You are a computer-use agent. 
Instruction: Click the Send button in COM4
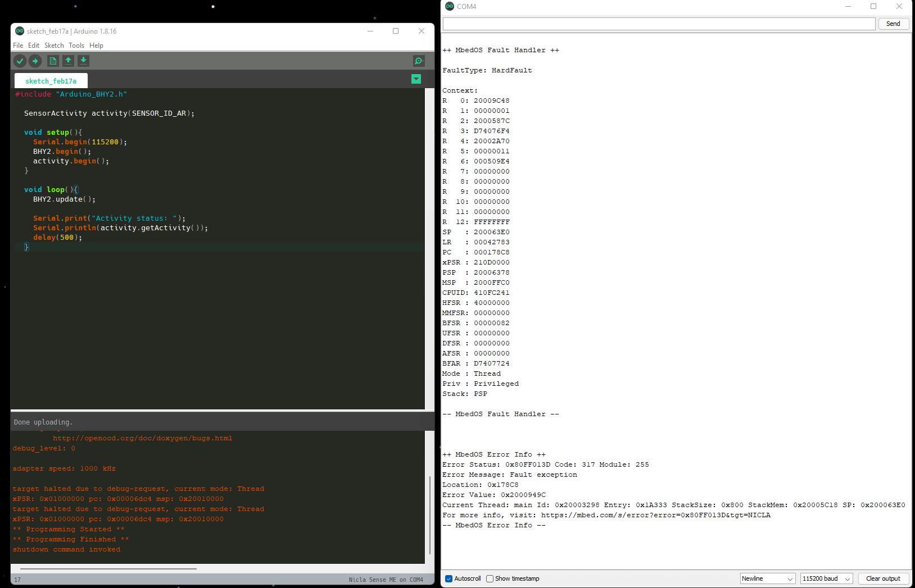pyautogui.click(x=893, y=24)
